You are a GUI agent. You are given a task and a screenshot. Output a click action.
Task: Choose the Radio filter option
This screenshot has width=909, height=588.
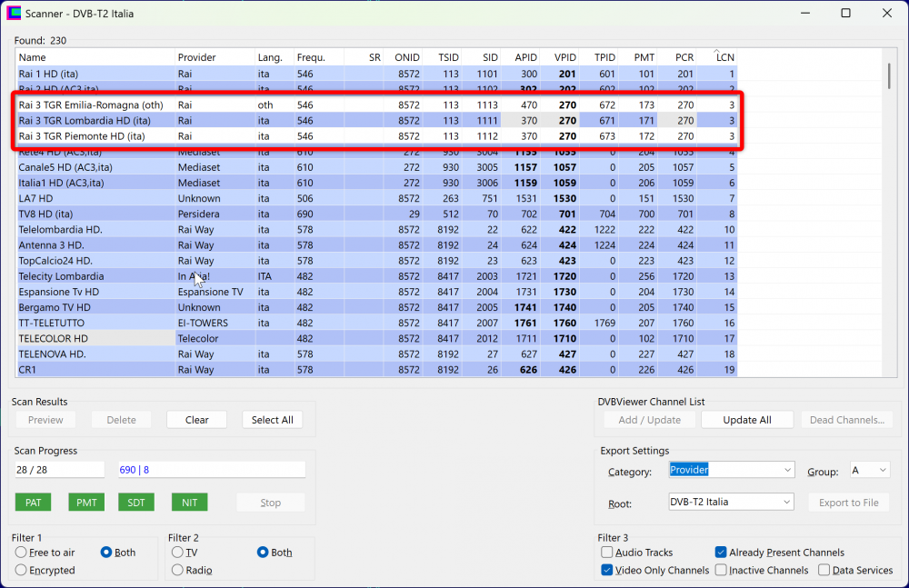click(x=178, y=571)
